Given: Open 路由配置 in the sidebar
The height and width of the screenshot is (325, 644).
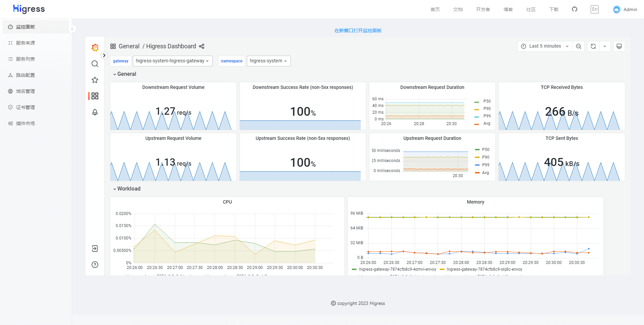Looking at the screenshot, I should (25, 75).
